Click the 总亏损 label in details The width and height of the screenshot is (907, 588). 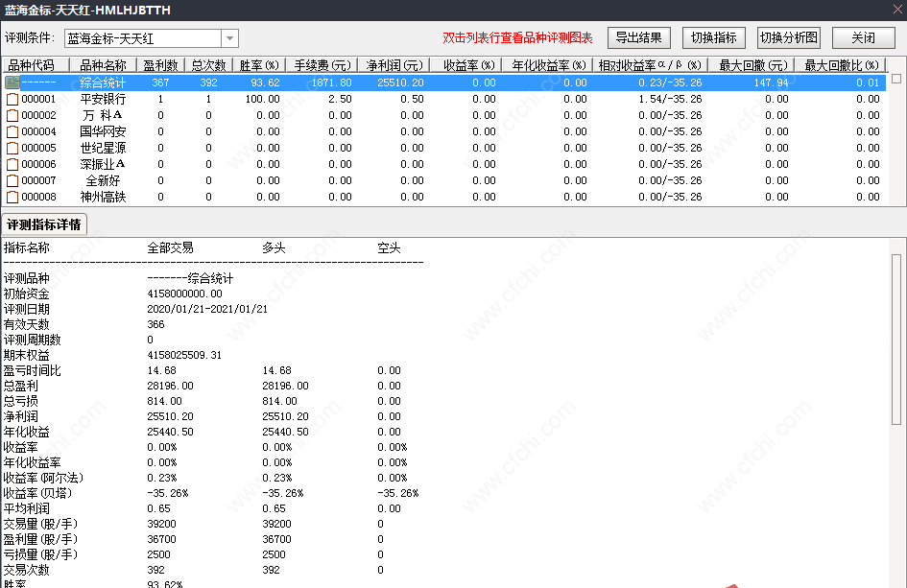click(21, 401)
